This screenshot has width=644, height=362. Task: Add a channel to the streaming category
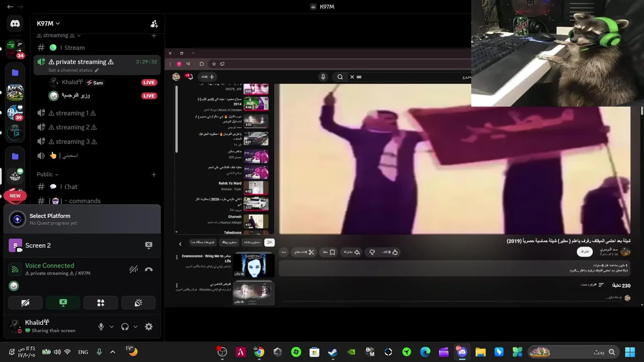154,35
